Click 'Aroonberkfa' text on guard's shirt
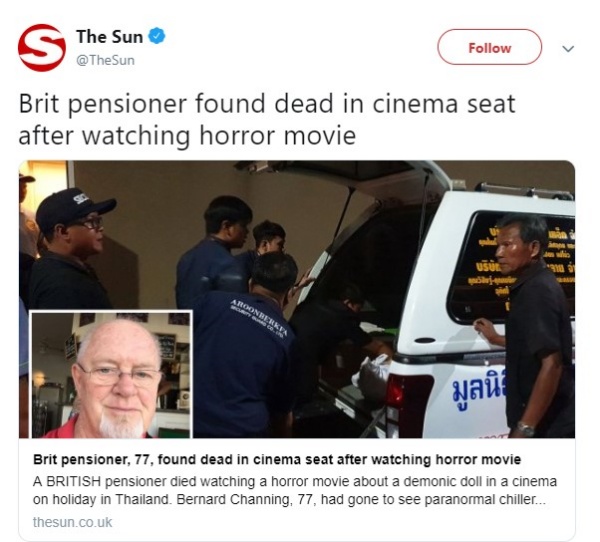Viewport: 600px width, 542px height. (259, 320)
